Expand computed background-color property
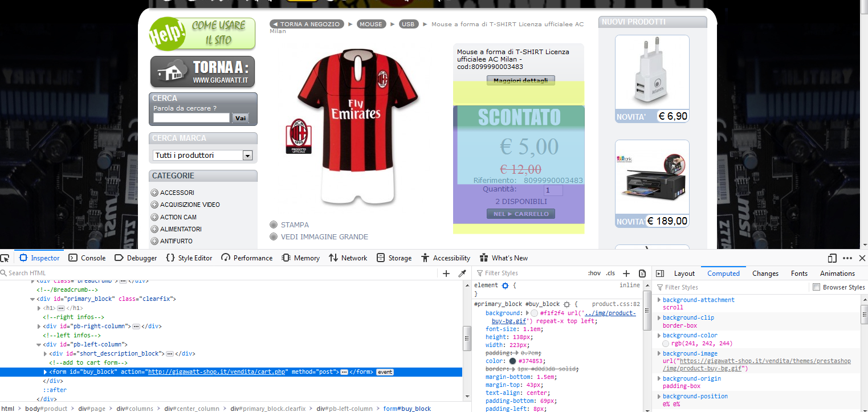 point(659,335)
